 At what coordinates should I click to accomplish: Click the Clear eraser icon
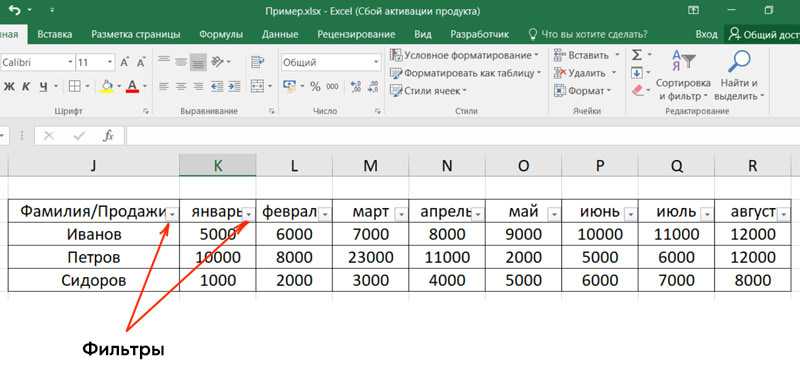tap(638, 90)
